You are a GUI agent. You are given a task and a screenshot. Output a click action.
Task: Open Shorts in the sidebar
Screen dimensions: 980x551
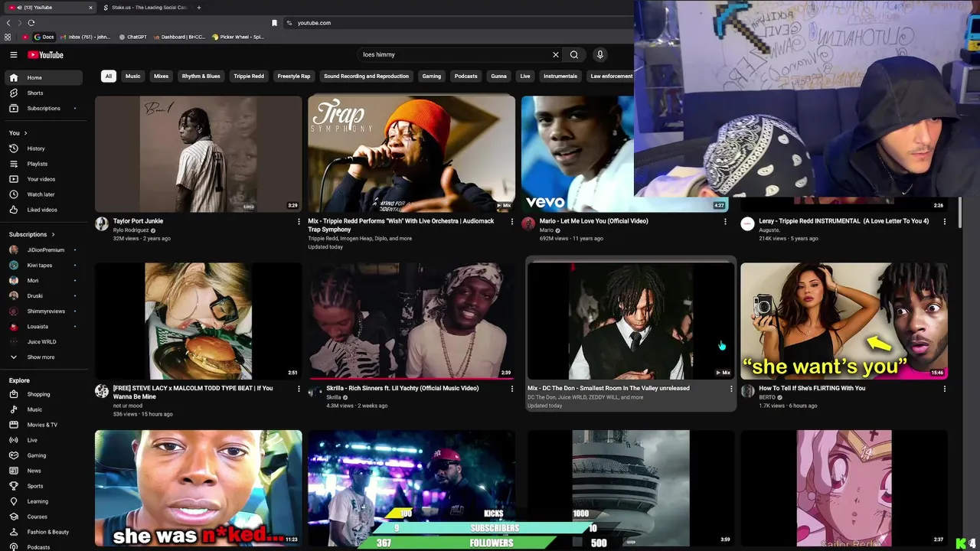44,93
